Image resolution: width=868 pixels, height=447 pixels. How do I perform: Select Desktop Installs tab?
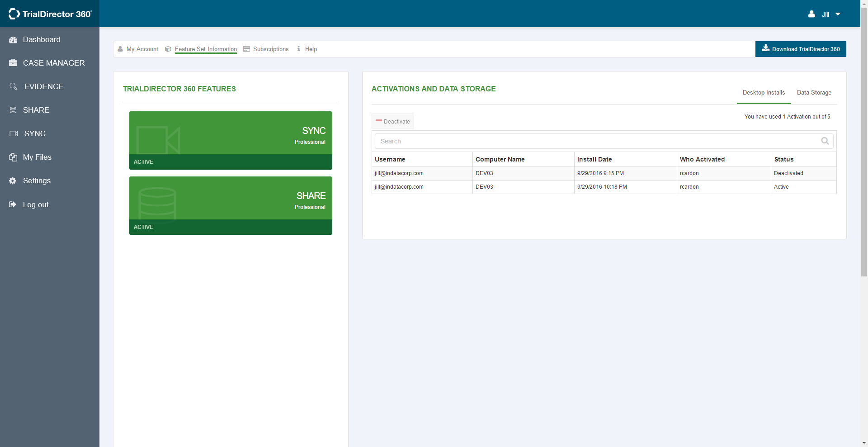coord(764,93)
